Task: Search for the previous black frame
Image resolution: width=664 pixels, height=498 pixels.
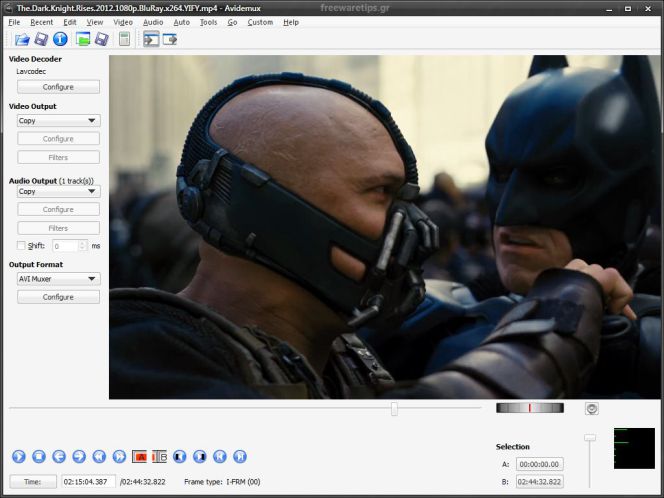Action: [180, 456]
